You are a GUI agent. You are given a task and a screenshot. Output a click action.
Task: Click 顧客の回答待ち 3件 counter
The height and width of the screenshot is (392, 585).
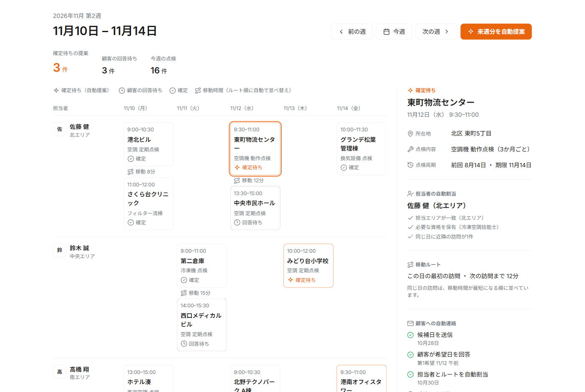click(x=119, y=65)
